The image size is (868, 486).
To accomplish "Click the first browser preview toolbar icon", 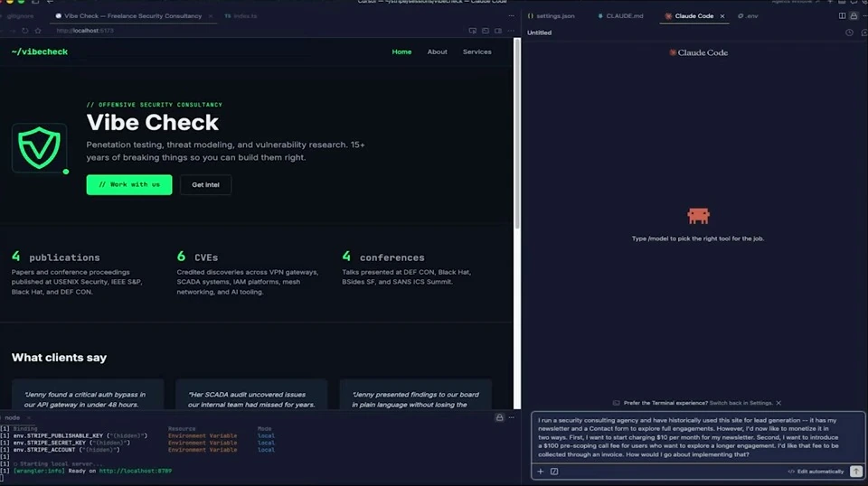I will tap(472, 31).
